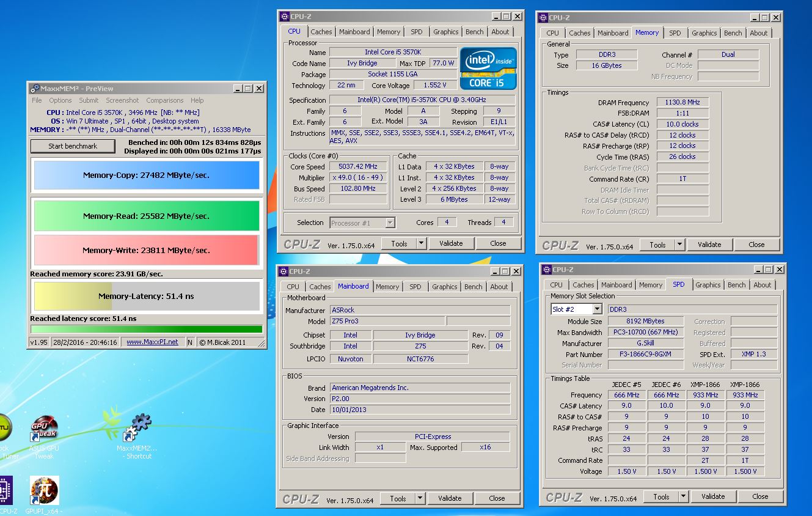Click the Core Voltage value 1.552 V
The height and width of the screenshot is (516, 812).
434,86
